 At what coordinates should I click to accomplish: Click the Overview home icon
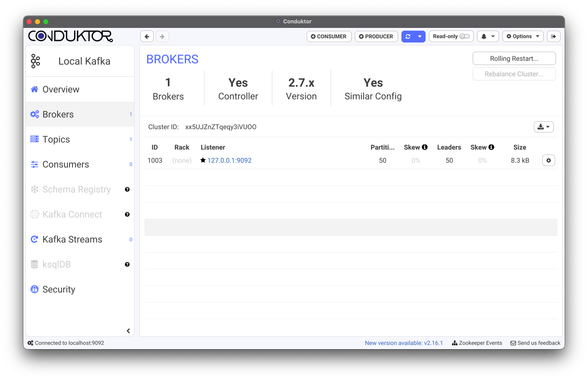click(35, 89)
